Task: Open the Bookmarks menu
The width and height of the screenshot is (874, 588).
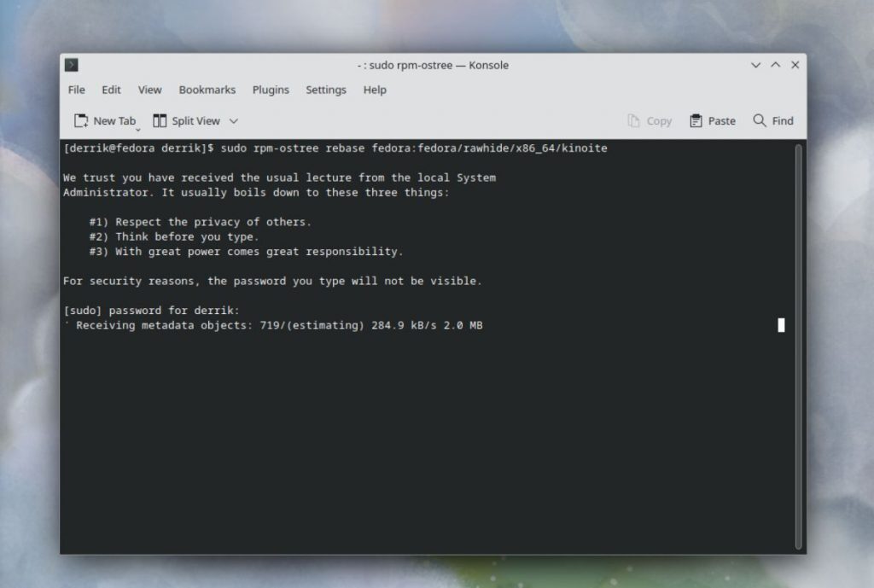Action: point(207,90)
